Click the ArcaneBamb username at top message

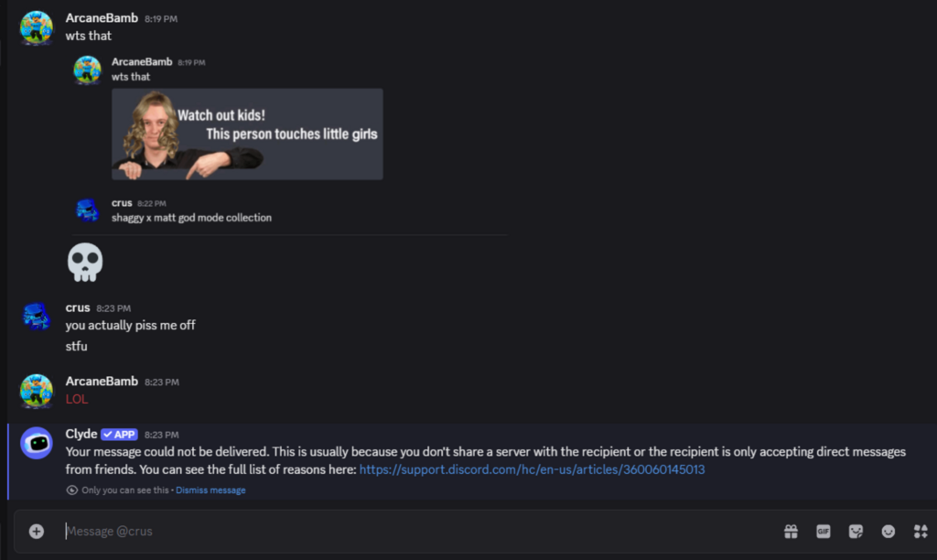tap(102, 18)
